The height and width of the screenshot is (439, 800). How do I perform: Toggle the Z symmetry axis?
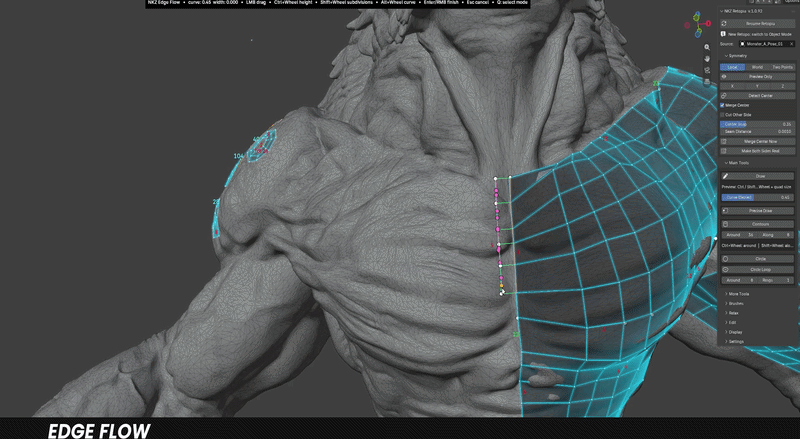(x=782, y=86)
